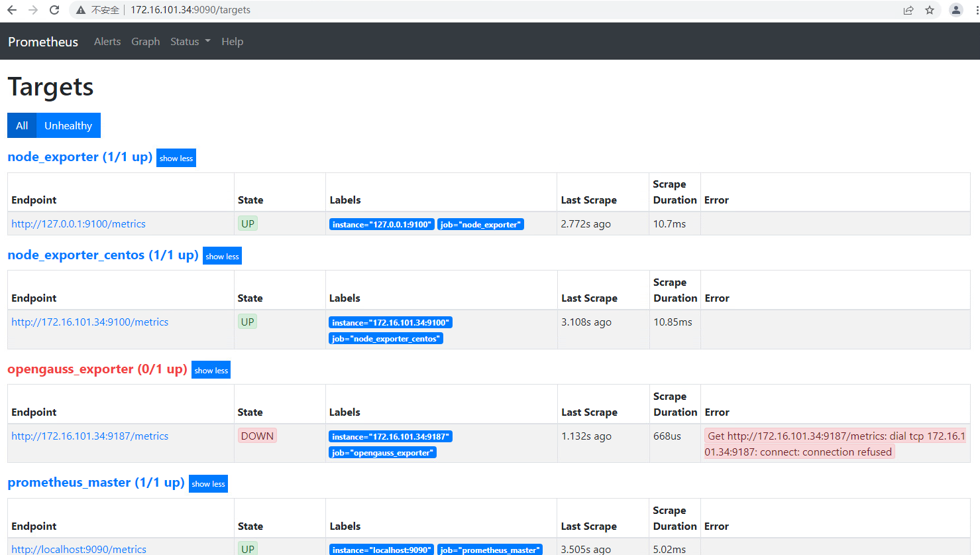Collapse opengauss_exporter with show less
Viewport: 980px width, 555px height.
click(x=211, y=370)
